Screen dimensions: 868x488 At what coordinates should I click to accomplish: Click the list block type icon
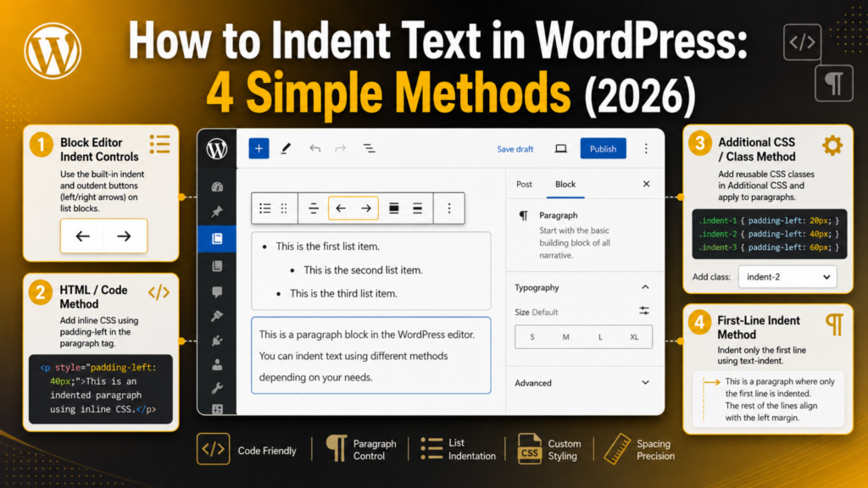[x=265, y=208]
